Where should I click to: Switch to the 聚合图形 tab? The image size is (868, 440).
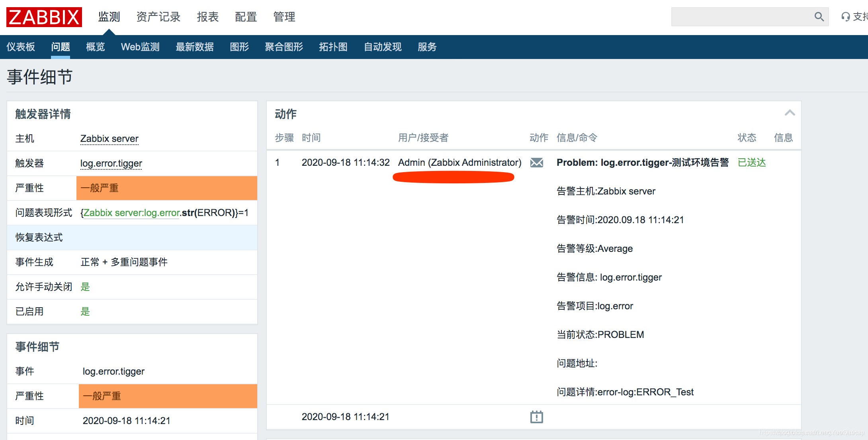(284, 47)
